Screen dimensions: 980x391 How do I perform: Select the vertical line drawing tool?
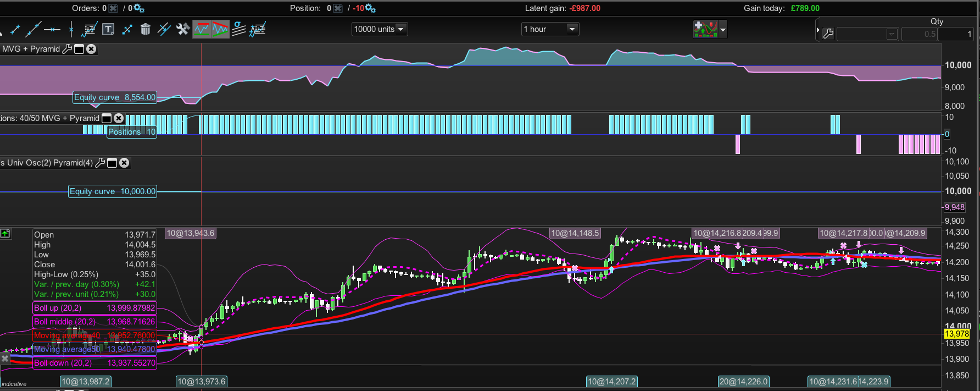(x=71, y=29)
